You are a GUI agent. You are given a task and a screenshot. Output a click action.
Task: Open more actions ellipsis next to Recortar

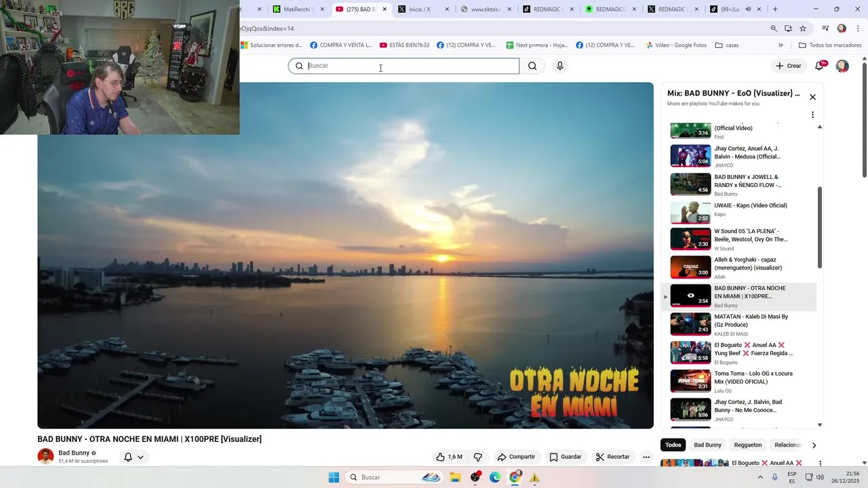pyautogui.click(x=646, y=457)
